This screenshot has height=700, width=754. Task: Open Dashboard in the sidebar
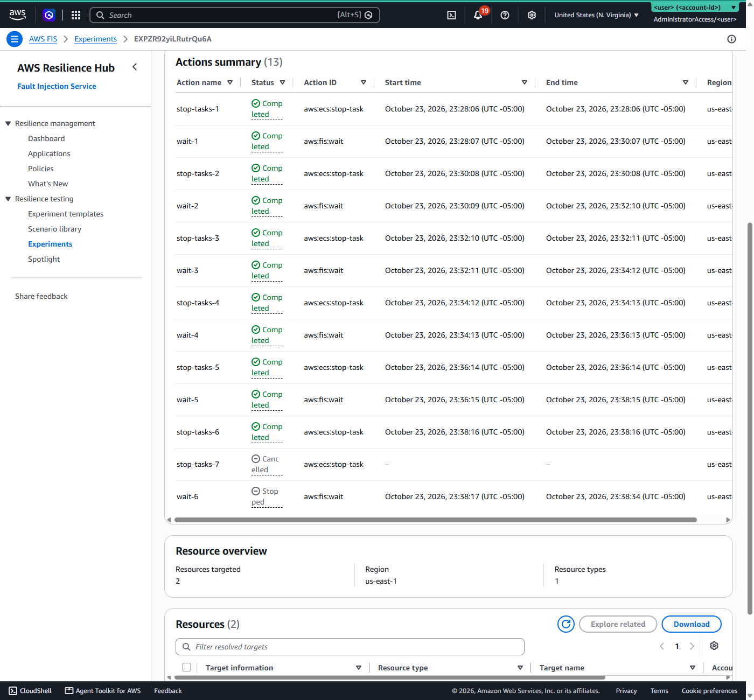click(46, 138)
